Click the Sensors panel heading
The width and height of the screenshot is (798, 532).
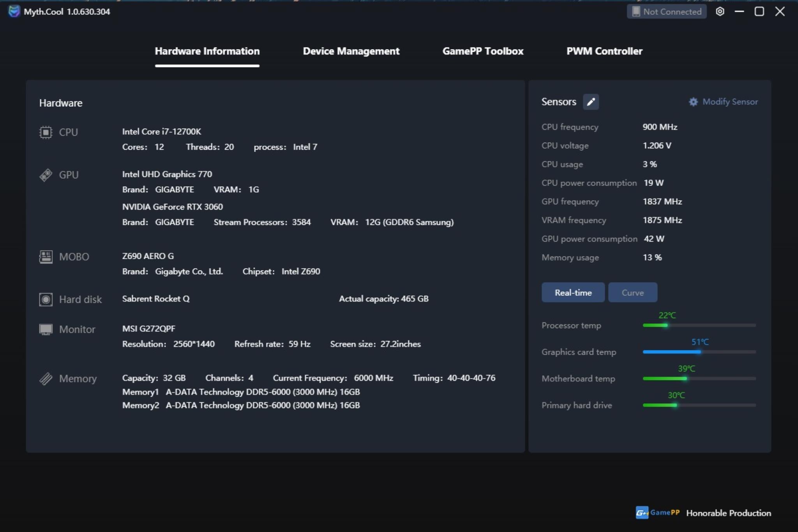coord(559,102)
